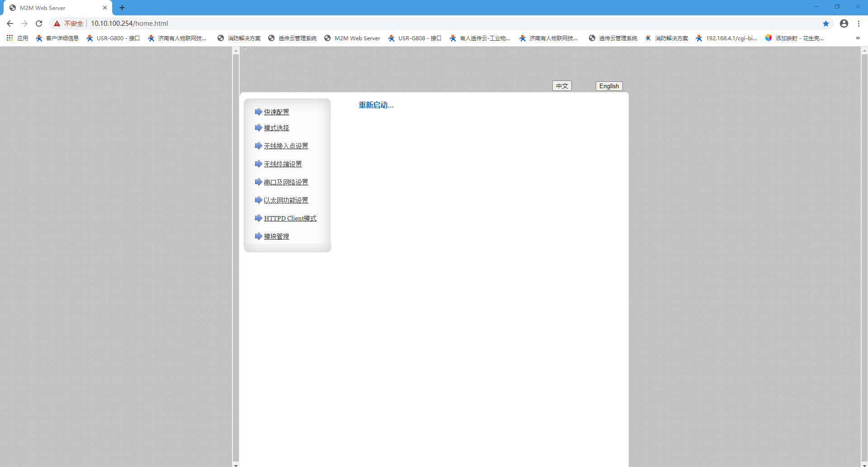This screenshot has height=467, width=868.
Task: Open the 应用 apps grid icon
Action: (9, 38)
